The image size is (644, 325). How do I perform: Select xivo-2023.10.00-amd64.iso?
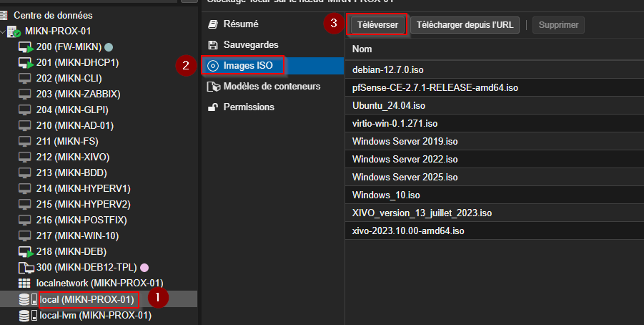pyautogui.click(x=495, y=231)
